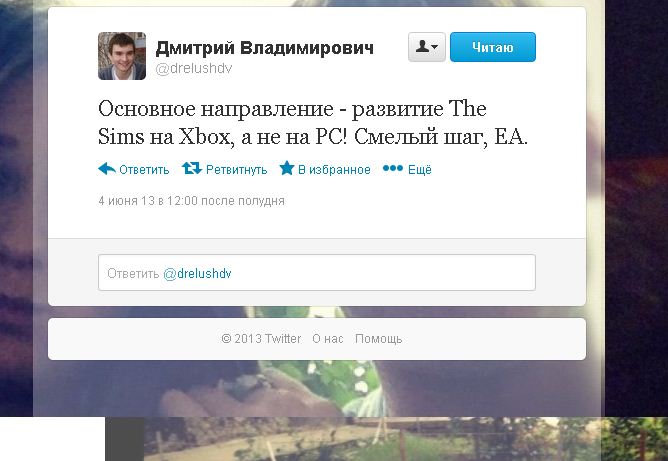Viewport: 668px width, 461px height.
Task: Toggle the blue Читаю following button
Action: pos(493,47)
